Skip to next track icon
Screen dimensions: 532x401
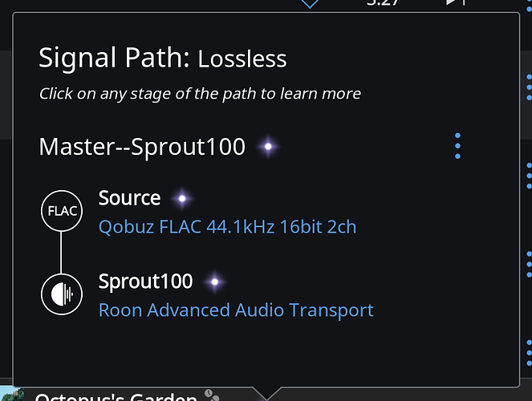tap(455, 2)
